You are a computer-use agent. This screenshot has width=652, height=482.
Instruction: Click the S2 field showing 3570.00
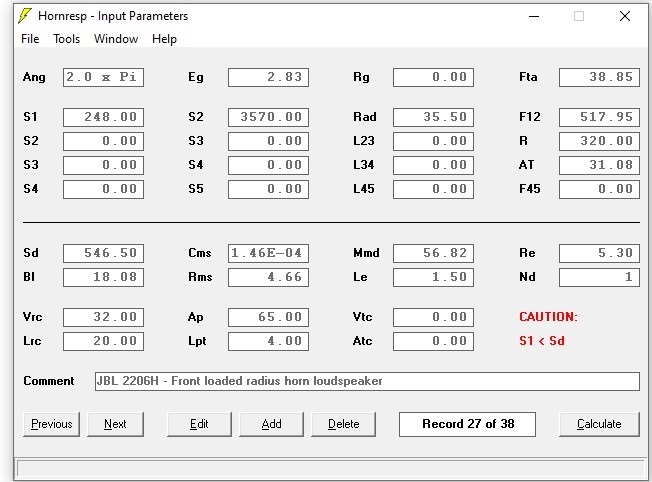268,117
